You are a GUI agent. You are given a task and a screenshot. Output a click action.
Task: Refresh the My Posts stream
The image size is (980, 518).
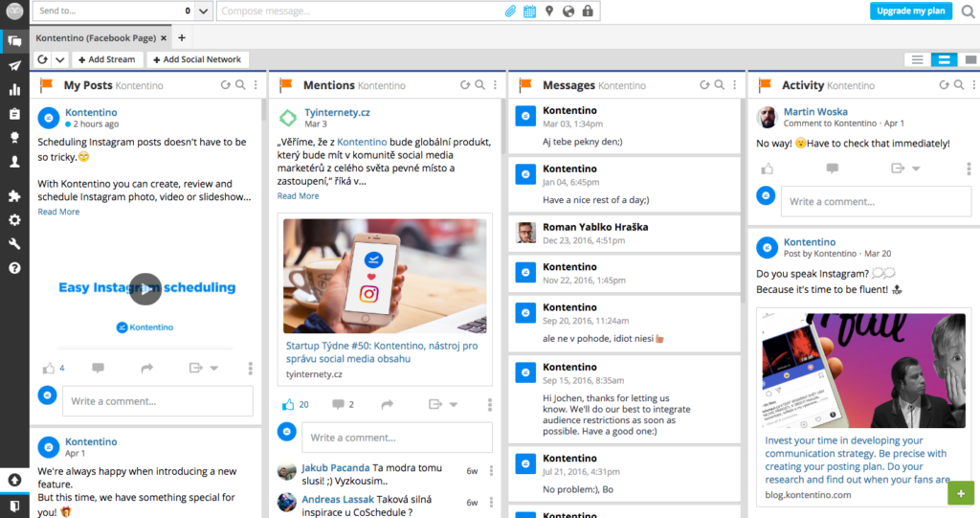[x=226, y=85]
